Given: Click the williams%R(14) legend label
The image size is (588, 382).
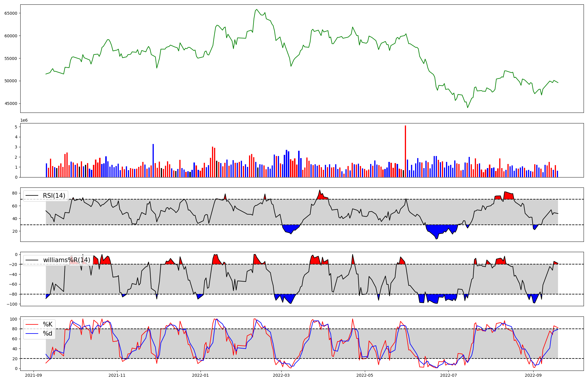Looking at the screenshot, I should [x=66, y=260].
